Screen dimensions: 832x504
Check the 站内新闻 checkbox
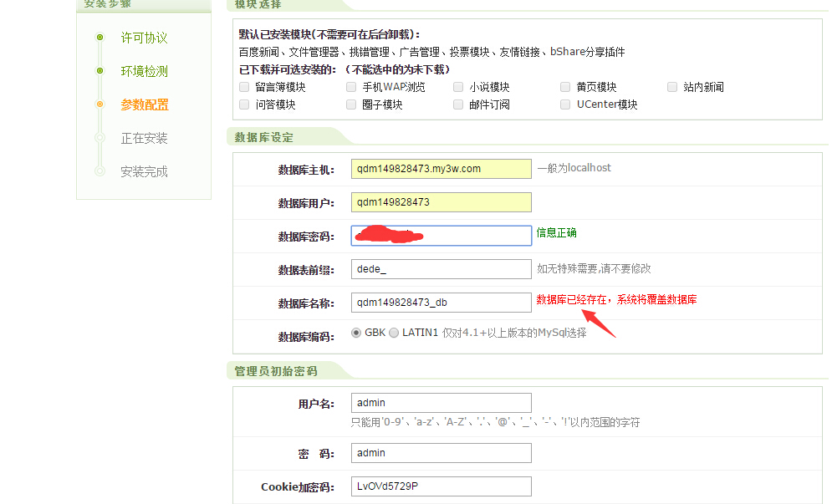coord(672,87)
